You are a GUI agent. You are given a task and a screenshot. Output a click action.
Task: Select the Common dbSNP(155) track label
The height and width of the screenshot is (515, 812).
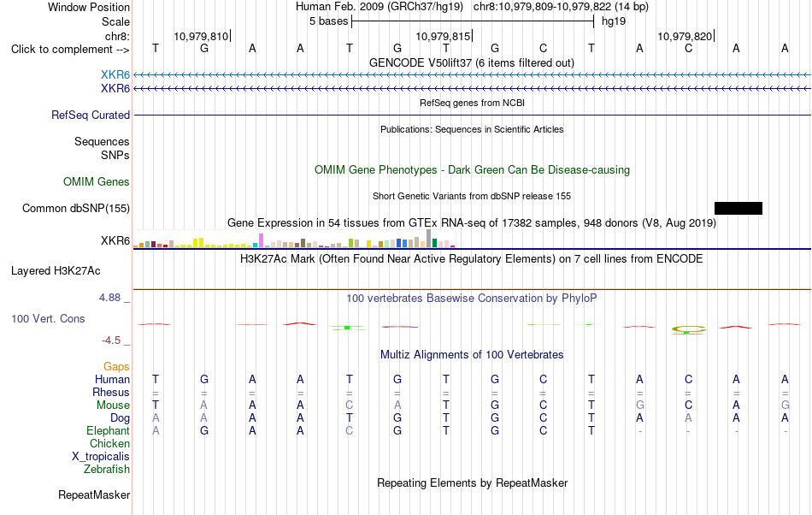point(76,208)
